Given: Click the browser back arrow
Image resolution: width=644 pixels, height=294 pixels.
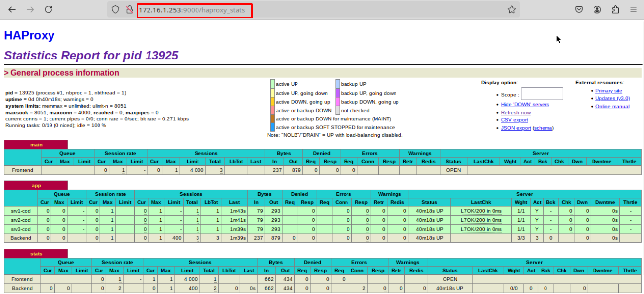Looking at the screenshot, I should 12,10.
